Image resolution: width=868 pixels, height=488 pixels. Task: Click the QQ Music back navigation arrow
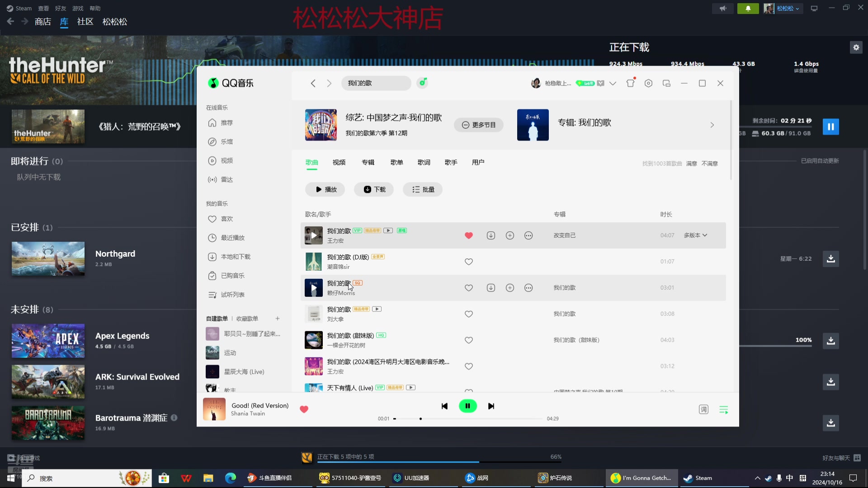[313, 83]
